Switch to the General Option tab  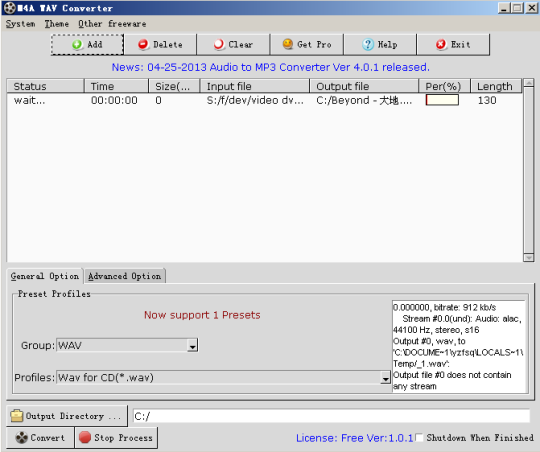pos(45,276)
